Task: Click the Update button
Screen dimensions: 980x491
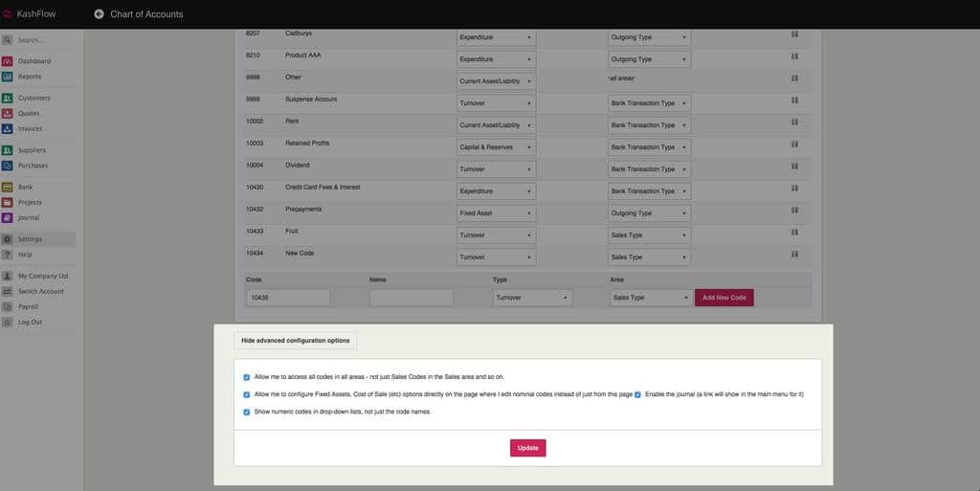Action: 527,448
